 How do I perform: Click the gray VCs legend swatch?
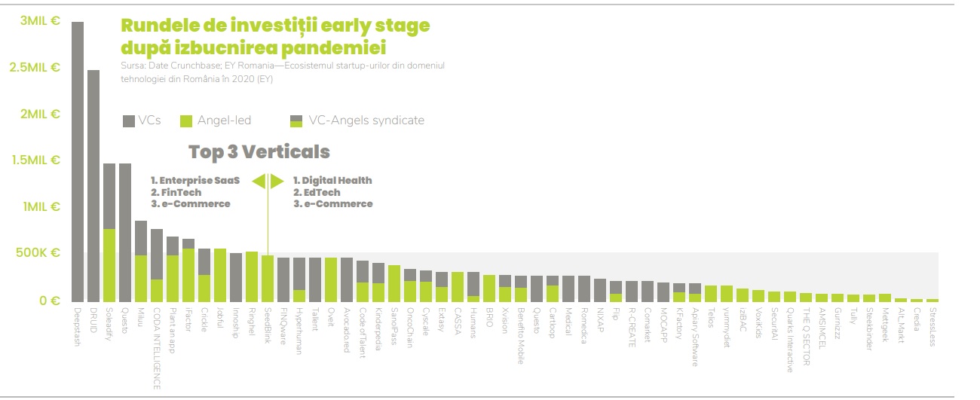pos(128,121)
